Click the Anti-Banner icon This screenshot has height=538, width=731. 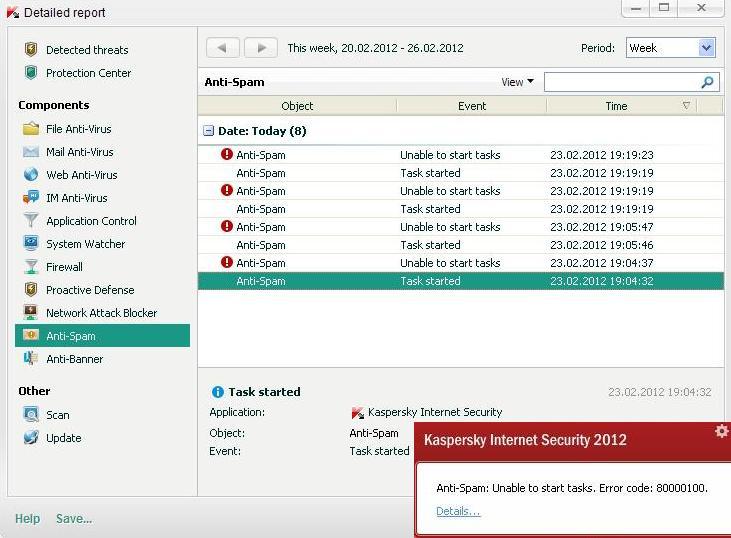point(31,358)
